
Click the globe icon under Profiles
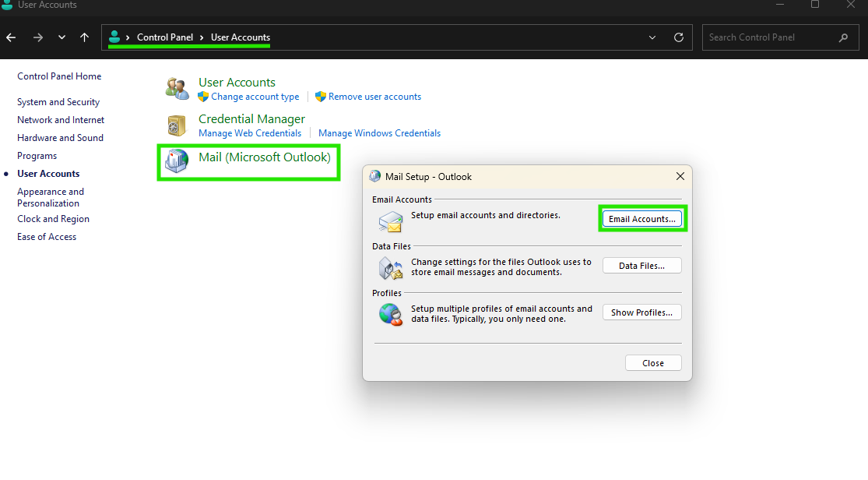coord(391,314)
